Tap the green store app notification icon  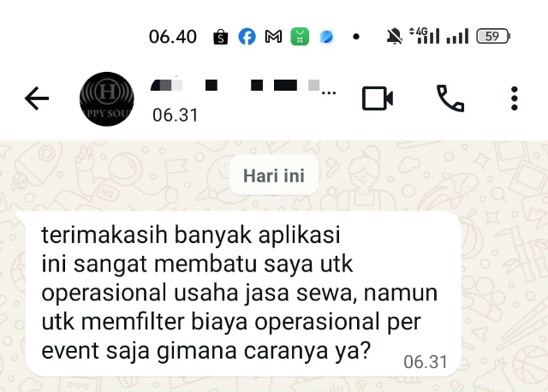point(300,36)
